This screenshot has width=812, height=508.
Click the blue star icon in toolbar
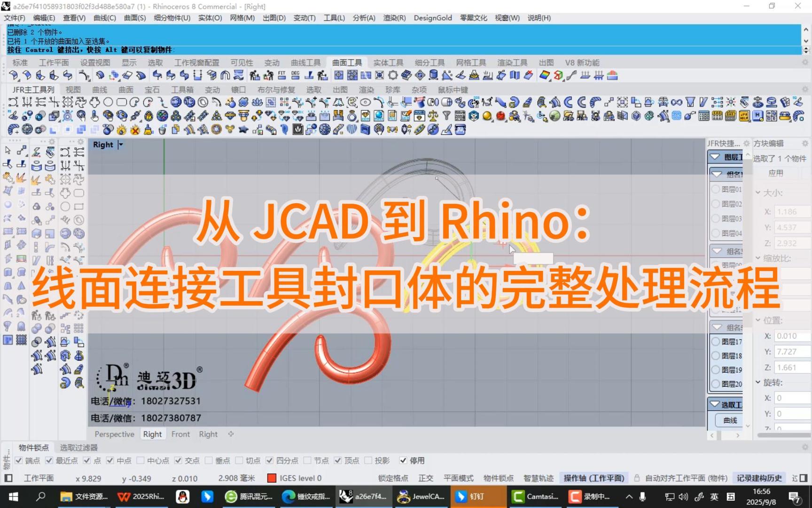coord(243,129)
